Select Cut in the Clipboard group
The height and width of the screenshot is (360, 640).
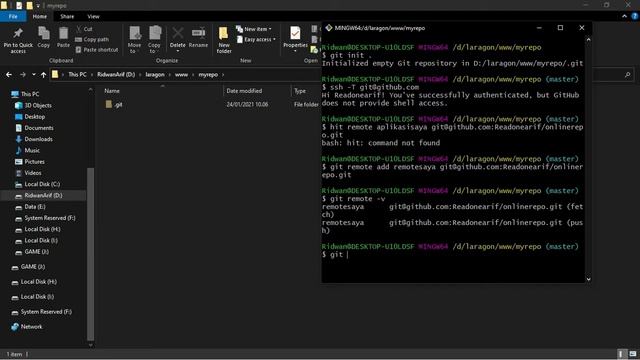click(x=84, y=29)
